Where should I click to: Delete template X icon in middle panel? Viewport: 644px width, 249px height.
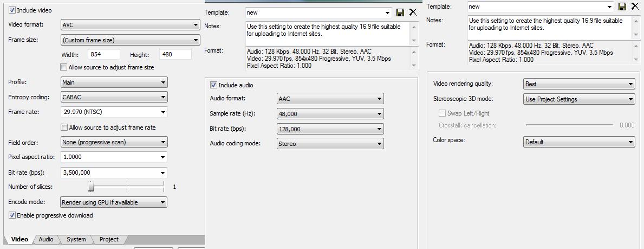point(413,13)
